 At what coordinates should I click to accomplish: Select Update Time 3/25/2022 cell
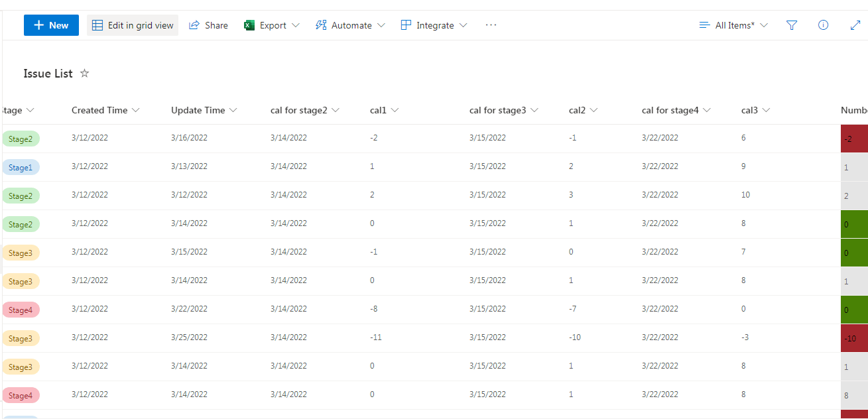tap(189, 337)
